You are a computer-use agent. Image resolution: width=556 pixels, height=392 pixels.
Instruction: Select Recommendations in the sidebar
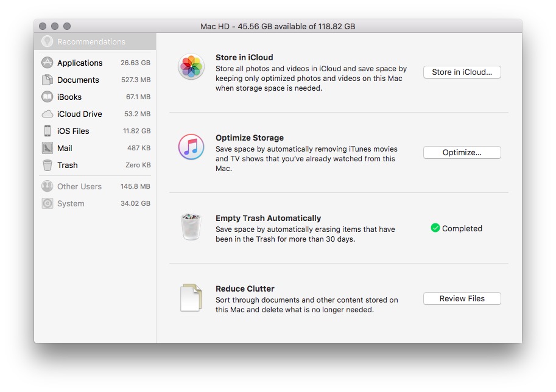(95, 41)
